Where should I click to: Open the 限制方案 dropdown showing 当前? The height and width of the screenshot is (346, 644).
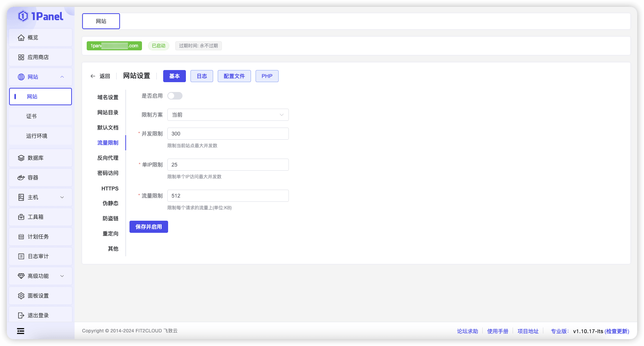pyautogui.click(x=228, y=115)
